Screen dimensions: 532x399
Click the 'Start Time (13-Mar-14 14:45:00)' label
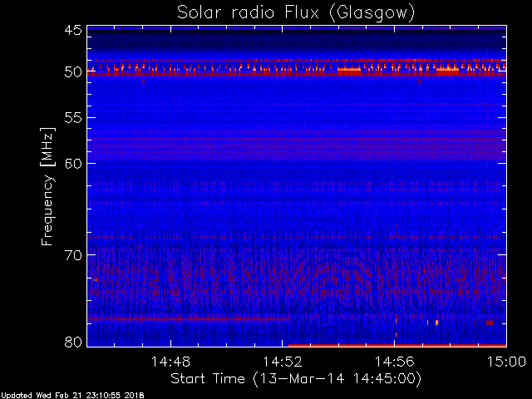296,379
